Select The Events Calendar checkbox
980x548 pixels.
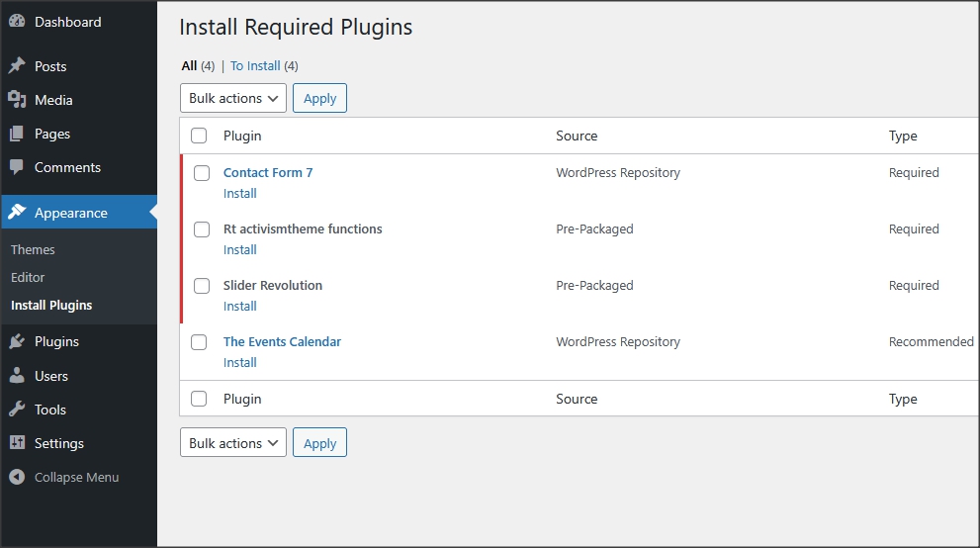pyautogui.click(x=199, y=342)
